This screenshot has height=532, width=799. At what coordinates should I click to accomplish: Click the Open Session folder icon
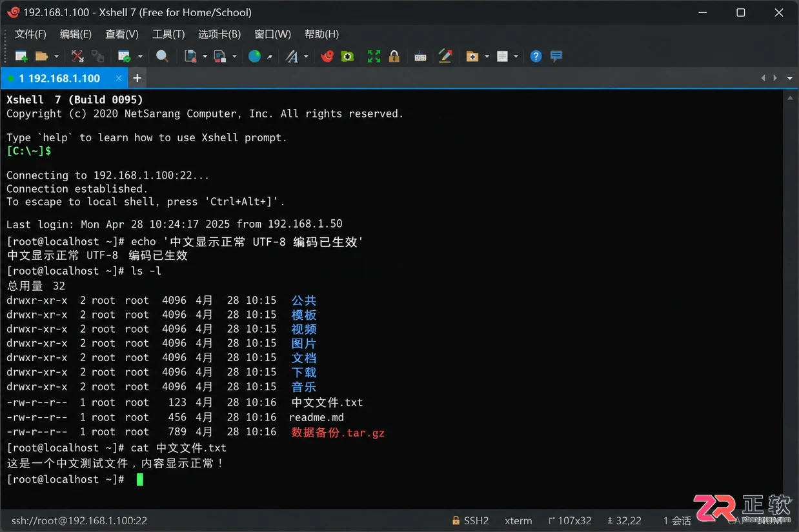pos(42,56)
